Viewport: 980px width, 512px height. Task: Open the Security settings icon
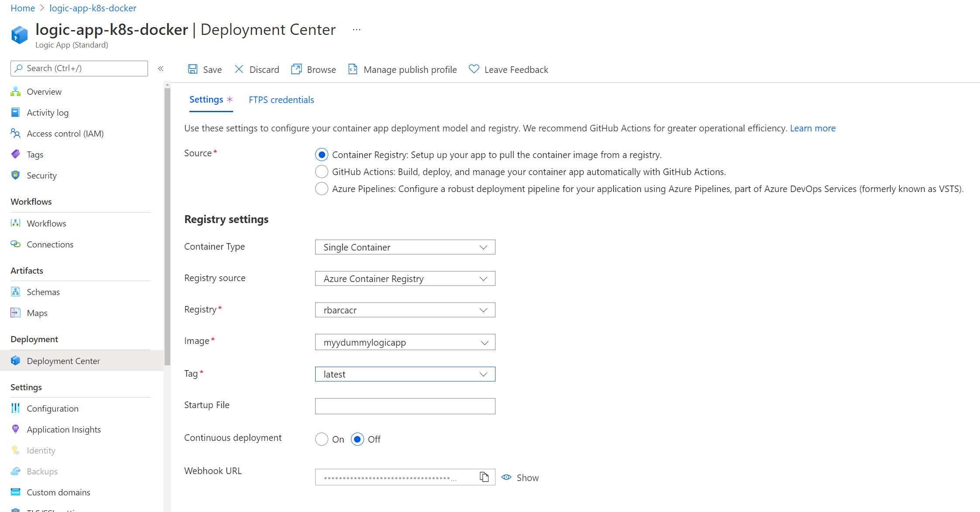click(x=15, y=175)
